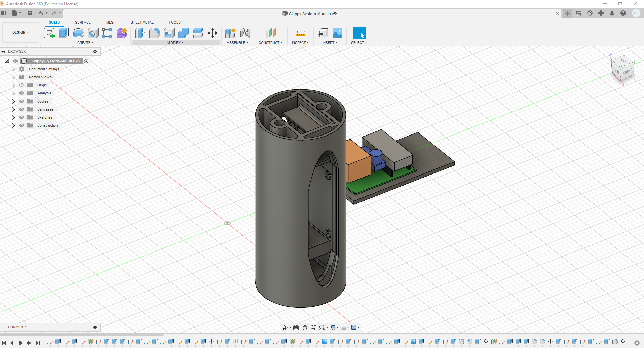Select the Joint tool

245,33
